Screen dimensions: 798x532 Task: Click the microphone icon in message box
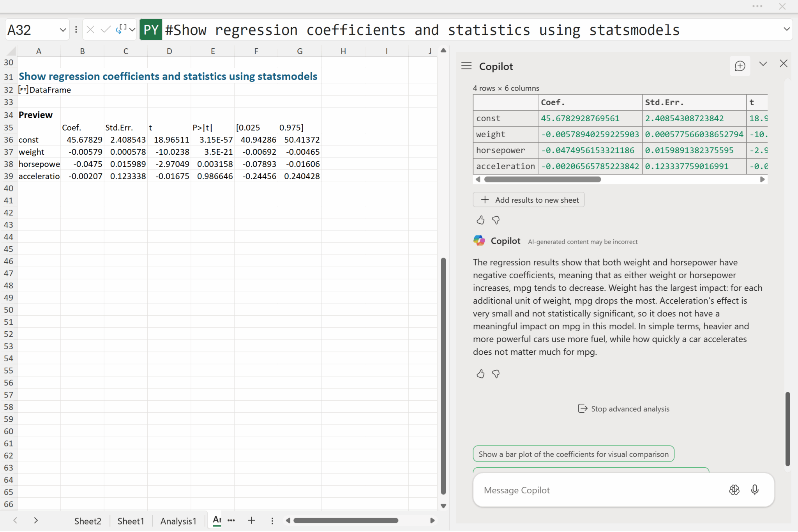tap(754, 490)
